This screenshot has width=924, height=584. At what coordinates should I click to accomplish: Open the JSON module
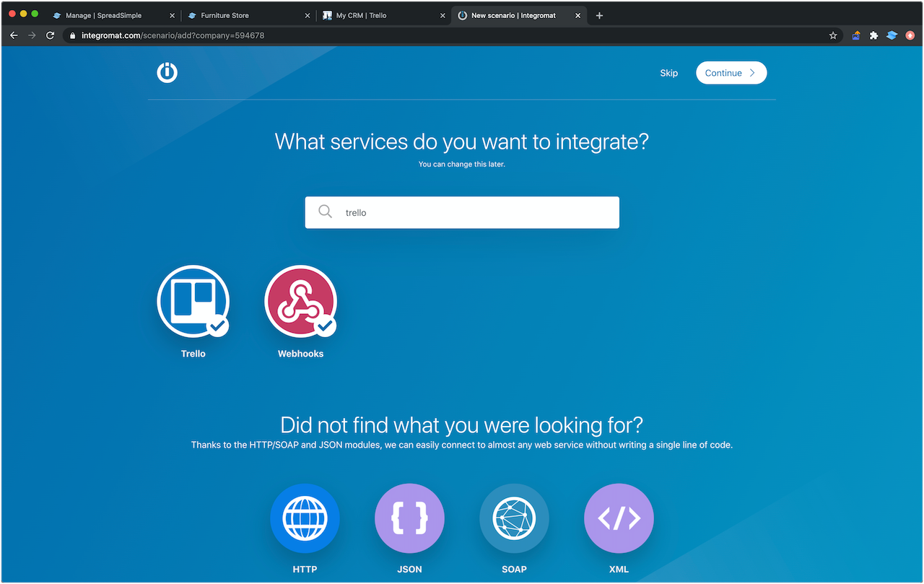(409, 518)
